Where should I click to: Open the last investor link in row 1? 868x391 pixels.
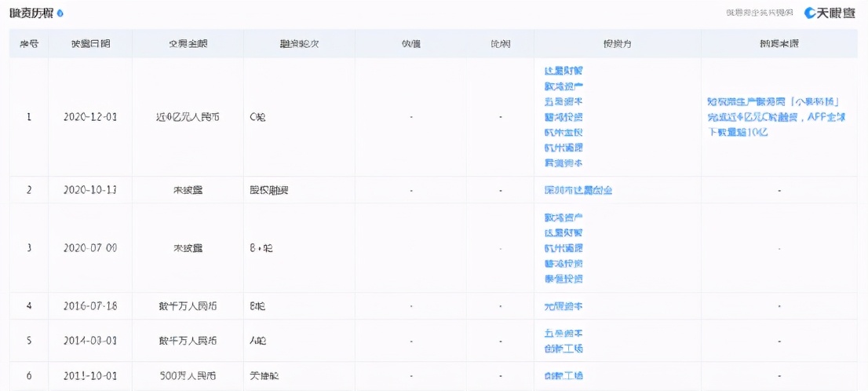(x=563, y=163)
